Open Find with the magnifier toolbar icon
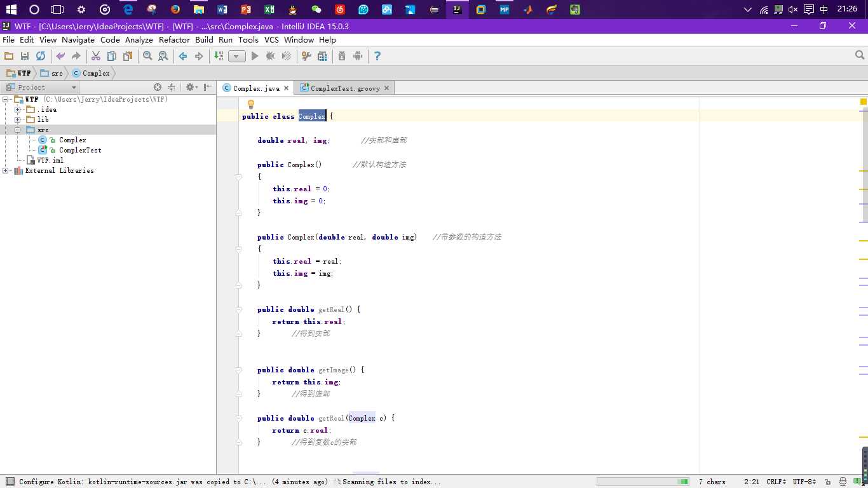 [147, 56]
